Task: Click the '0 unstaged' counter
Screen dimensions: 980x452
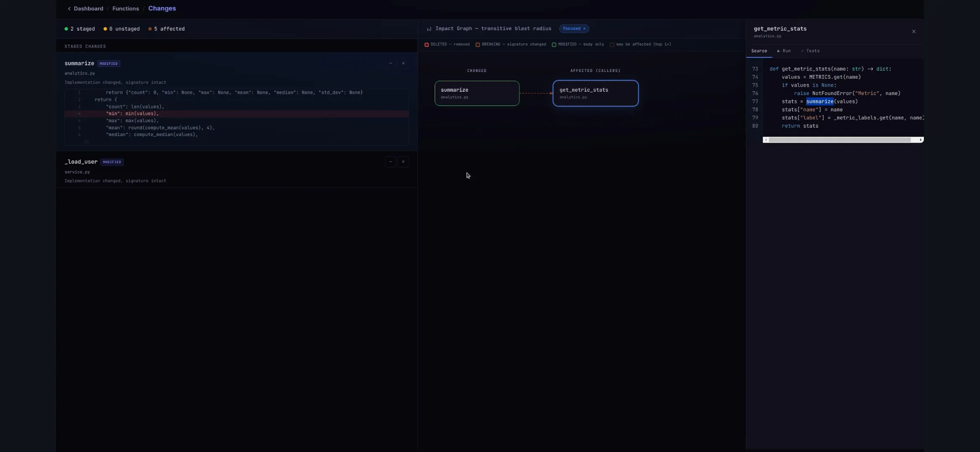Action: pos(121,29)
